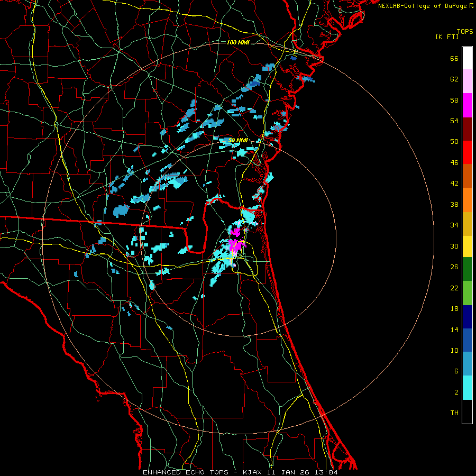
Task: Pick the medium blue legend swatch
Action: tap(467, 340)
